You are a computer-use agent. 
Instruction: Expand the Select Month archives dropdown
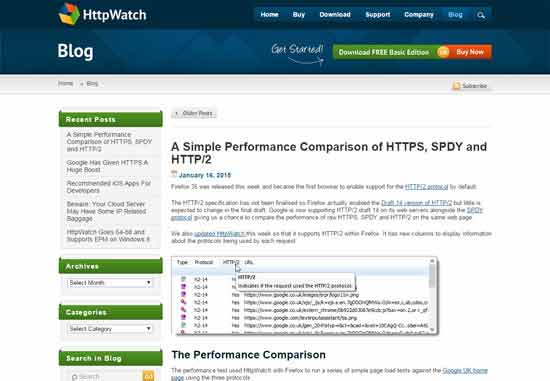pos(110,283)
